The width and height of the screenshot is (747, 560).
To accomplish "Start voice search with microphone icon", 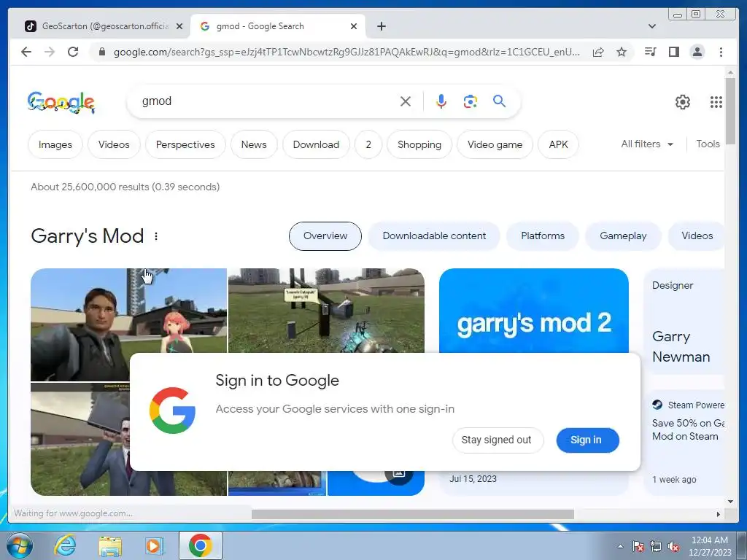I will (x=441, y=101).
